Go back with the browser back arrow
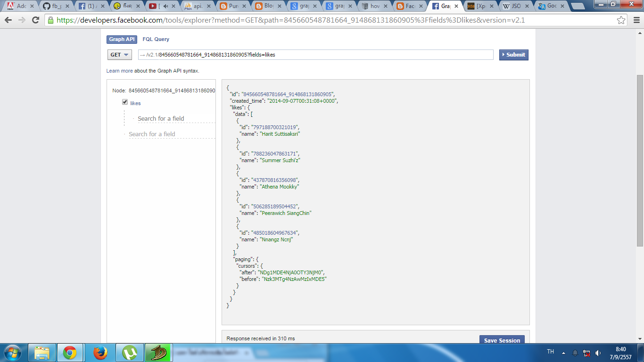Screen dimensions: 644x362 click(8, 20)
